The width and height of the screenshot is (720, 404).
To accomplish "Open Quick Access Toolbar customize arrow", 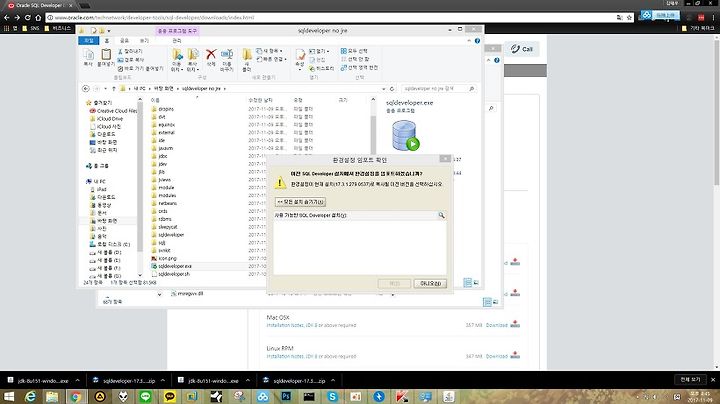I will [109, 31].
